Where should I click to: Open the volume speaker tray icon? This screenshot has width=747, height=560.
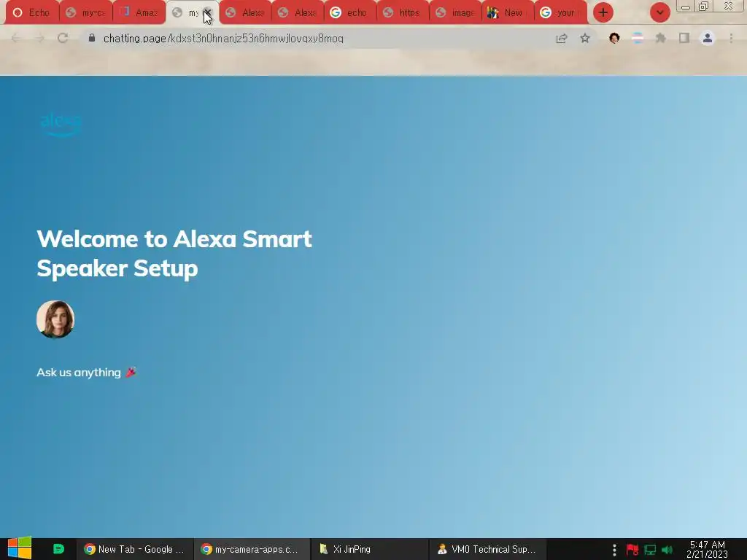(667, 550)
